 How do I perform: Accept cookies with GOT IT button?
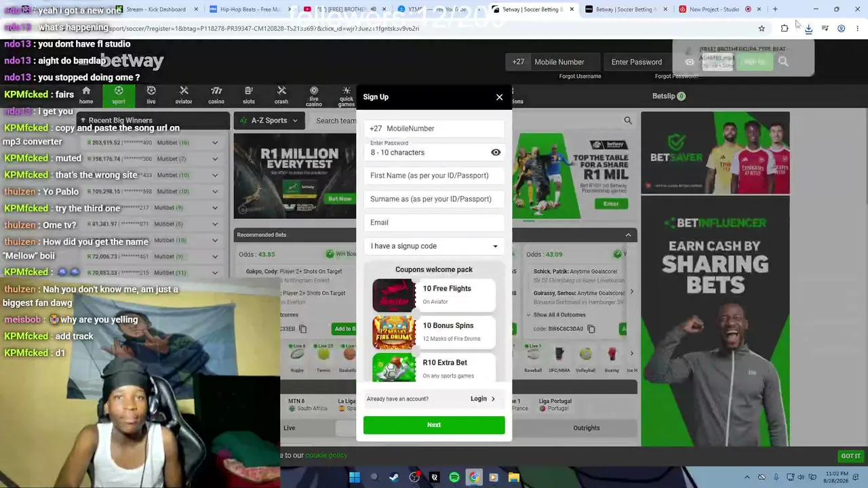coord(850,457)
